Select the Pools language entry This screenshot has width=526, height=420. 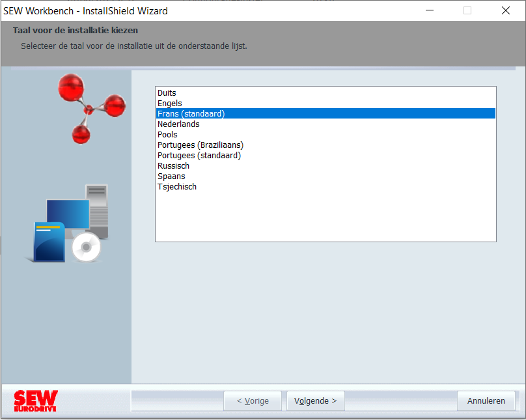point(325,135)
